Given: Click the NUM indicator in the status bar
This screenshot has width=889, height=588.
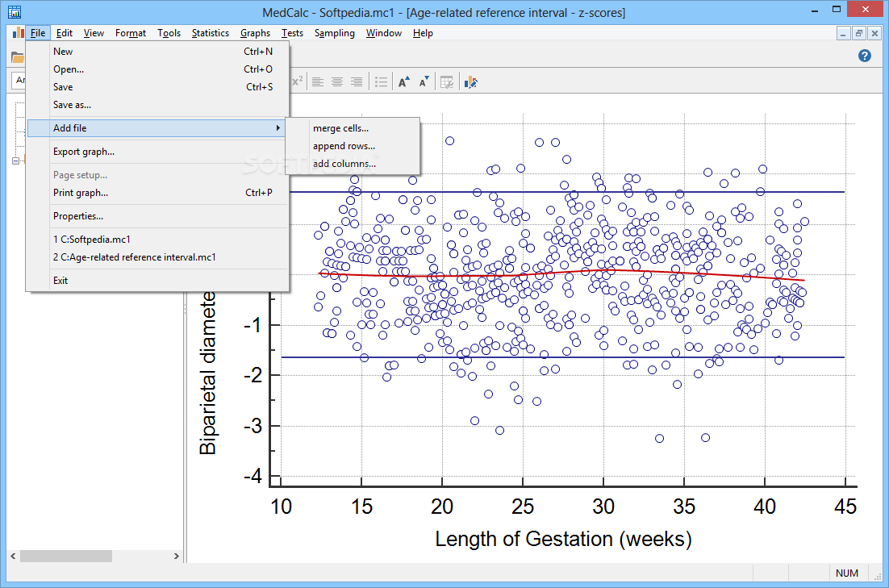Looking at the screenshot, I should pos(847,573).
